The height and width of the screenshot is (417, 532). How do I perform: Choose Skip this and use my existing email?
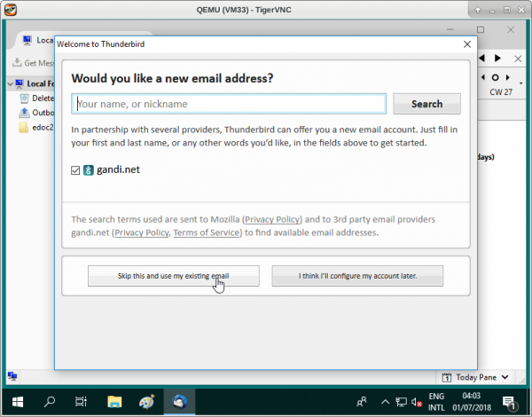(174, 276)
